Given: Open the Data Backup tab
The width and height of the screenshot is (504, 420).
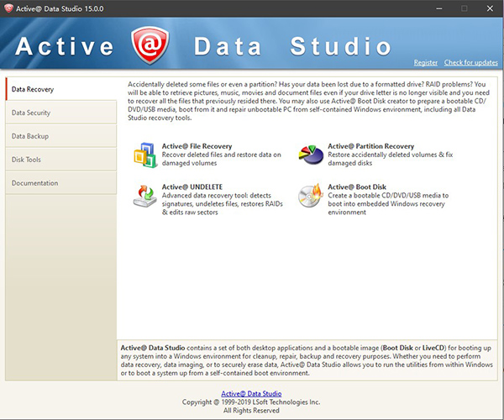Looking at the screenshot, I should (x=61, y=136).
